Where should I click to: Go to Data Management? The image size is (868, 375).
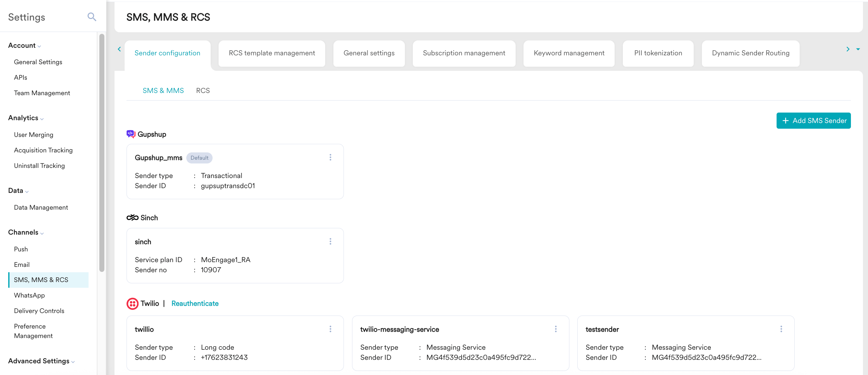coord(41,207)
